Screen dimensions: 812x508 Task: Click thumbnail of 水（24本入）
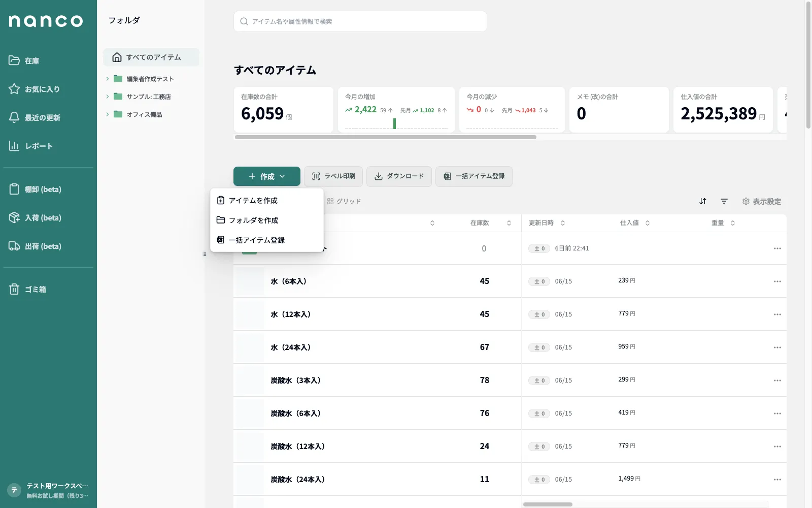pyautogui.click(x=249, y=347)
